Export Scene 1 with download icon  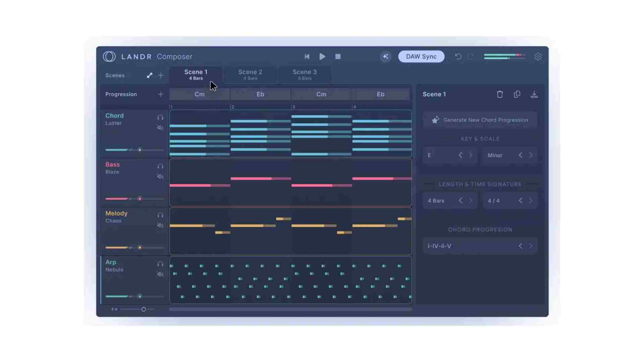534,95
